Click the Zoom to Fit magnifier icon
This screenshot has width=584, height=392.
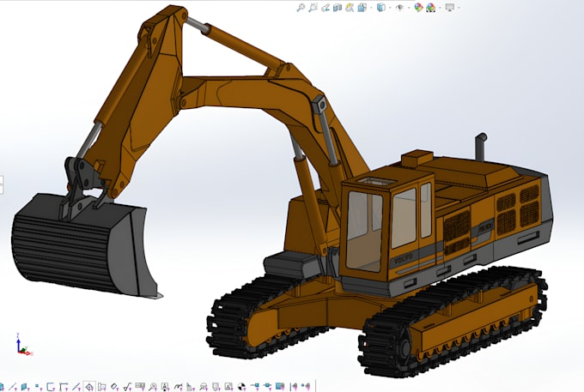pyautogui.click(x=301, y=8)
